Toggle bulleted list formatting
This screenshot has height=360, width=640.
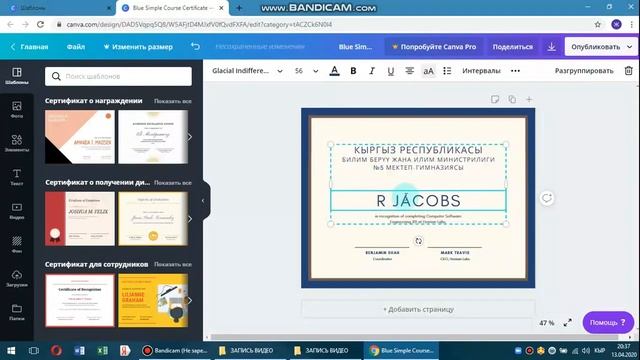(447, 71)
